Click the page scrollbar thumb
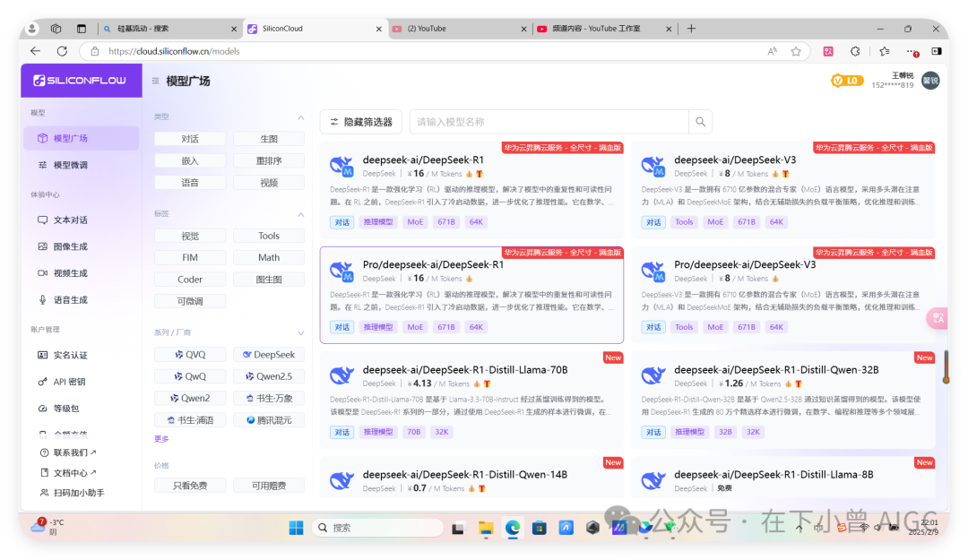 tap(946, 367)
